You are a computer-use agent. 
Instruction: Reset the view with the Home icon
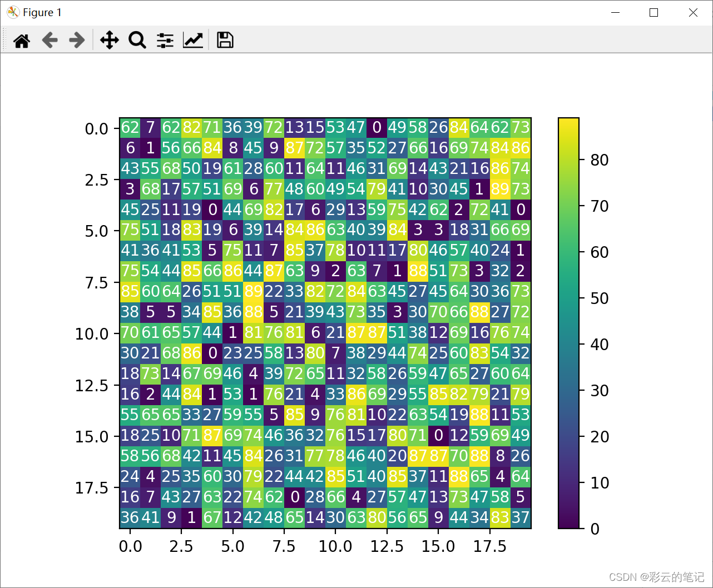pos(22,40)
